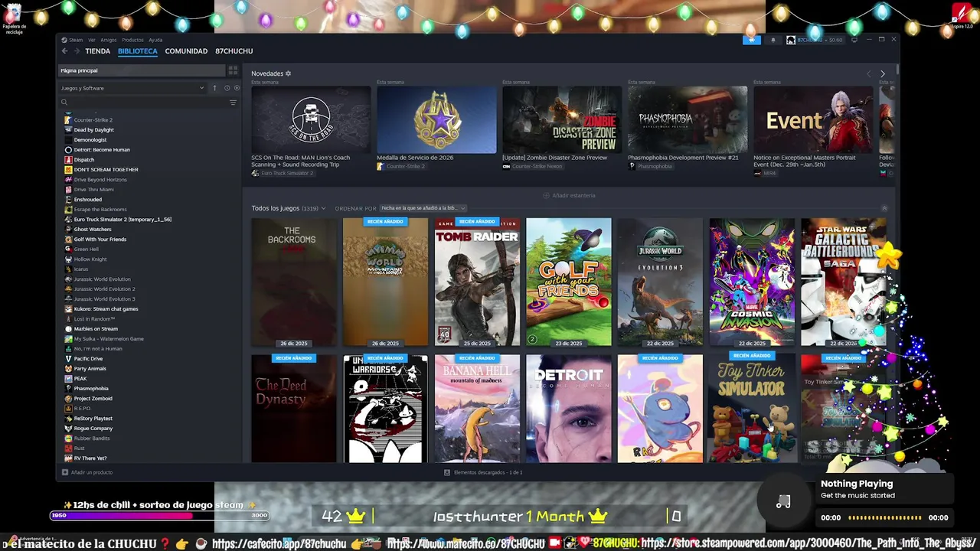Click the Golf With Your Friends icon
980x551 pixels.
pyautogui.click(x=68, y=240)
